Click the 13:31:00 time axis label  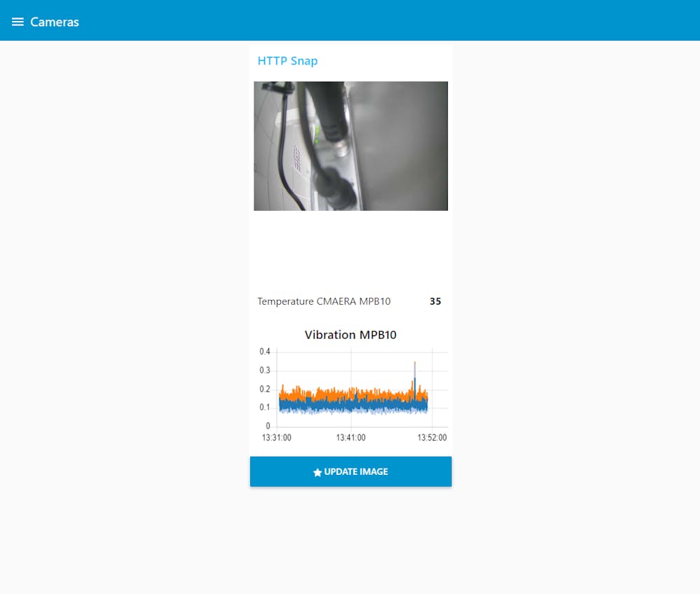(x=276, y=437)
